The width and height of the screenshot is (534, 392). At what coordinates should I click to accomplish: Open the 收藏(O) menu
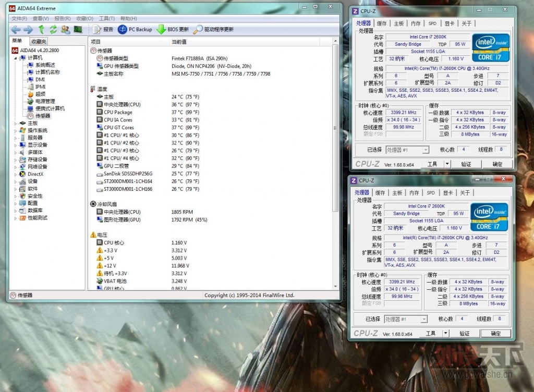point(85,18)
